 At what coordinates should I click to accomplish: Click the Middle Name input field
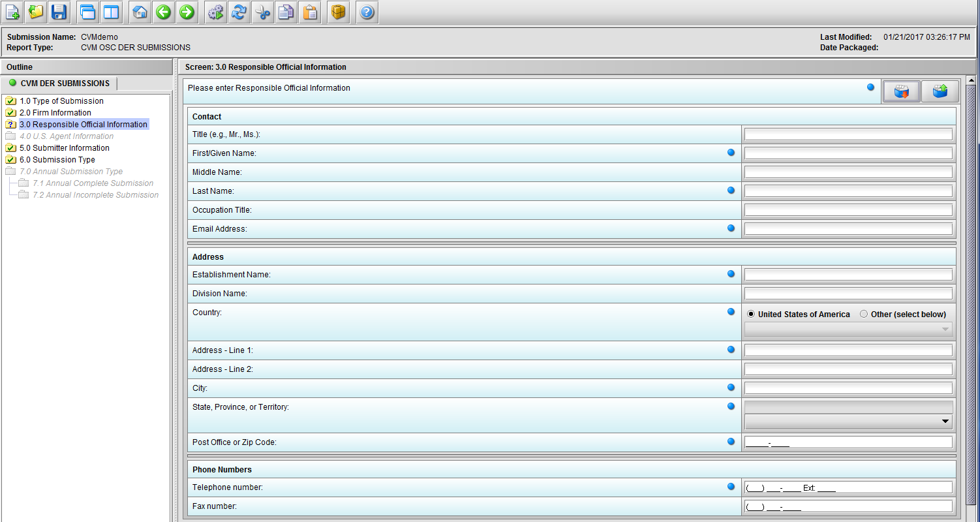(x=848, y=172)
